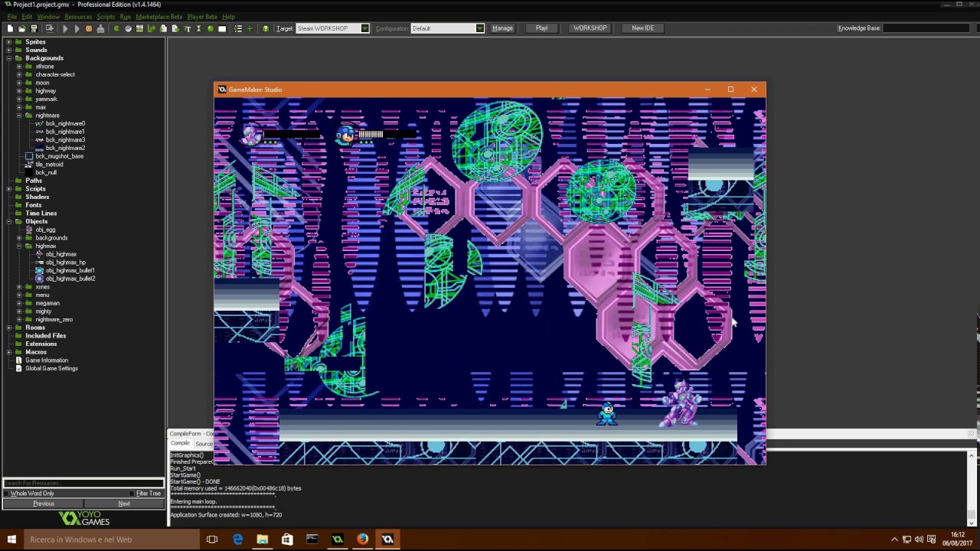Screen dimensions: 980x551
Task: Click the Manage button
Action: 502,28
